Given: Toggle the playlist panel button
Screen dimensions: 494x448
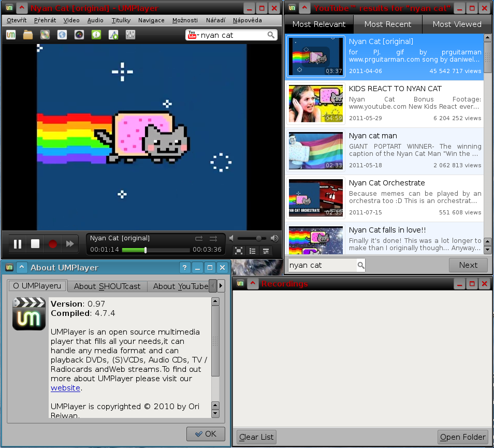Looking at the screenshot, I should (252, 251).
